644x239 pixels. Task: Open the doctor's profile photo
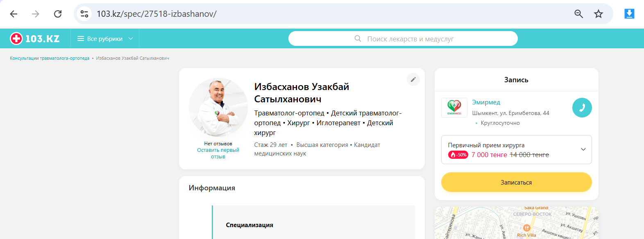pyautogui.click(x=218, y=107)
